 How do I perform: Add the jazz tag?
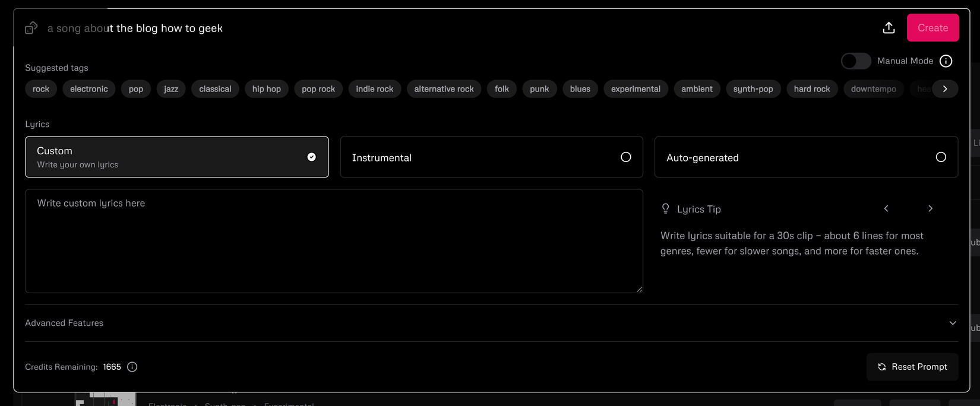pos(171,89)
